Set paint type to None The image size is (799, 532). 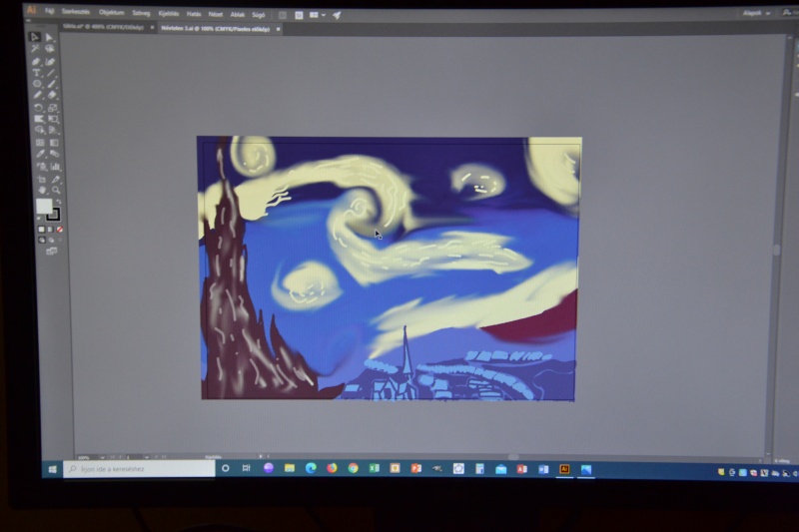point(60,230)
